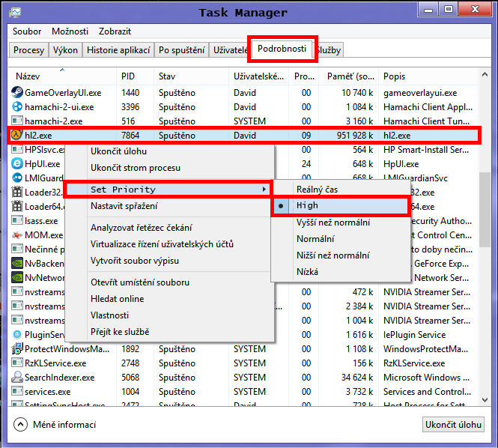Open the Historie aplikací tab
This screenshot has height=448, width=498.
(x=118, y=50)
